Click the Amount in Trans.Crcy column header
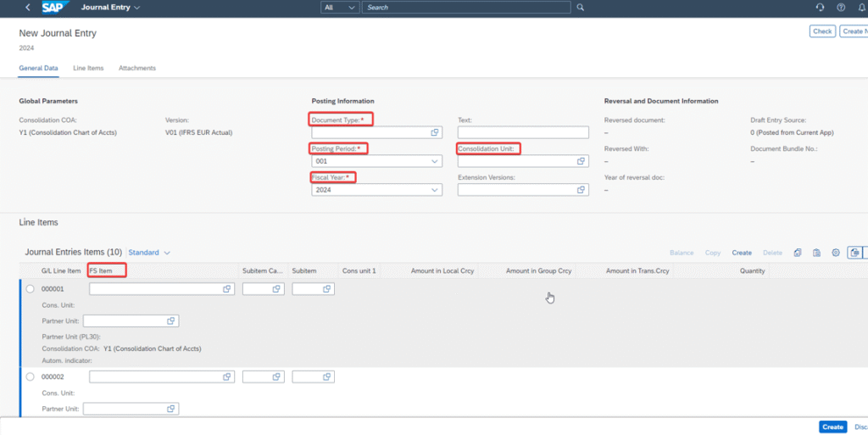This screenshot has height=435, width=868. tap(637, 270)
